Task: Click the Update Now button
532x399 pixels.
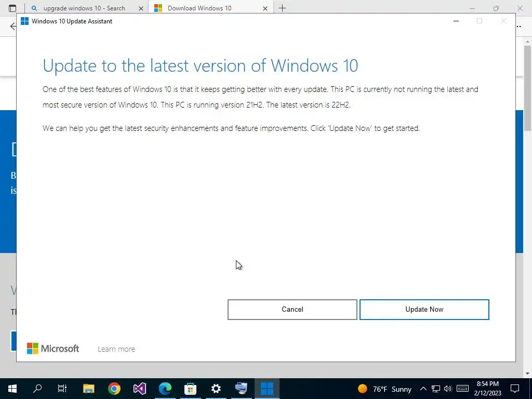Action: click(x=424, y=310)
